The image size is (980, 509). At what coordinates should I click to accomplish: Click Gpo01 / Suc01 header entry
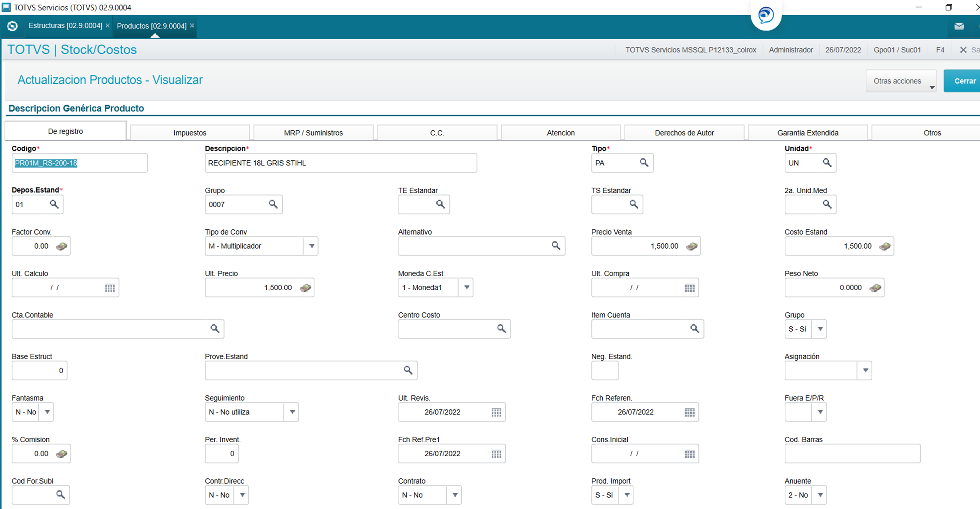(x=897, y=50)
